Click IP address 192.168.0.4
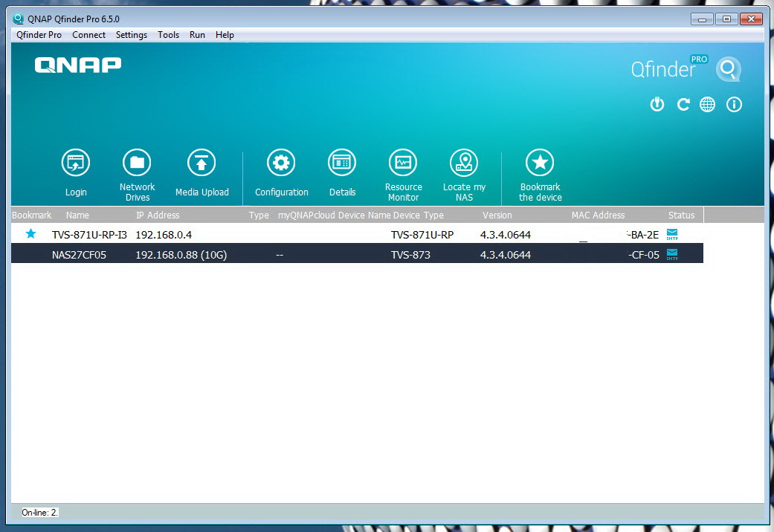This screenshot has width=774, height=532. 164,235
